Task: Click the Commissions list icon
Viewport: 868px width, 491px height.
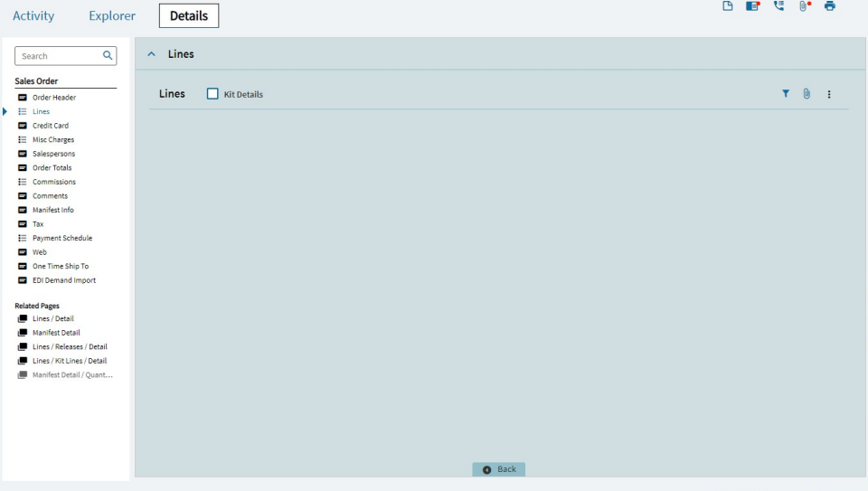Action: (x=22, y=182)
